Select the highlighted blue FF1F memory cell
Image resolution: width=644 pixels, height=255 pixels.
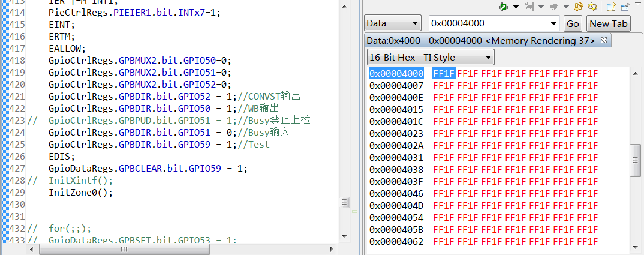tap(444, 74)
